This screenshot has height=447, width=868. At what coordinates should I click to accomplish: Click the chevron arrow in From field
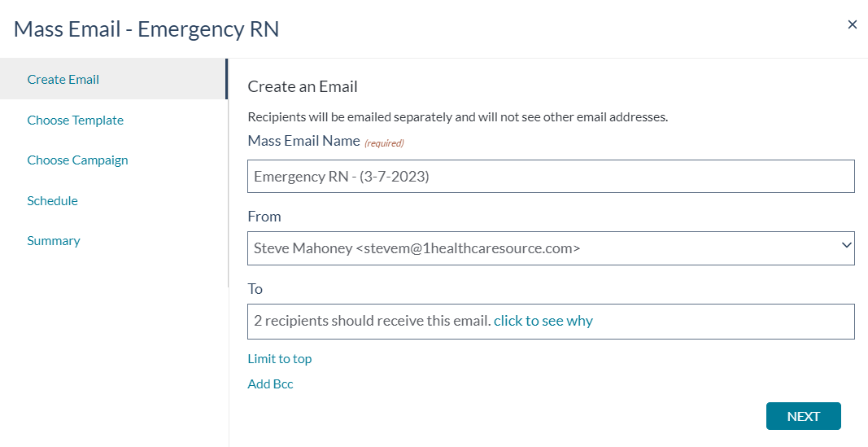pyautogui.click(x=846, y=245)
